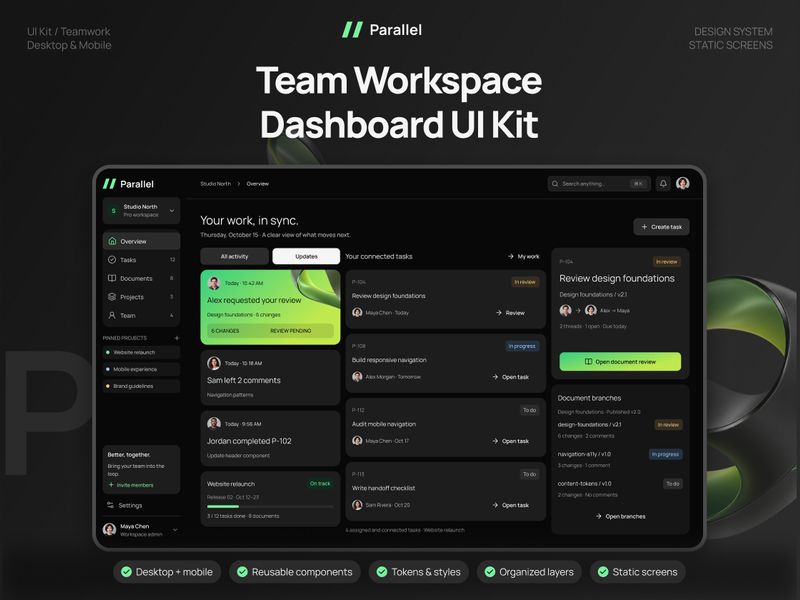Add a pinned project with plus icon
Image resolution: width=800 pixels, height=600 pixels.
(x=177, y=338)
